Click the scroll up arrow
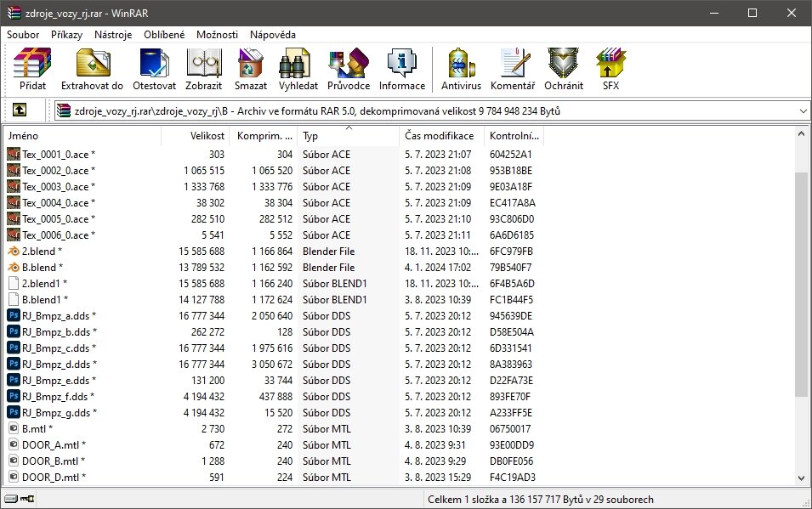 [x=801, y=133]
